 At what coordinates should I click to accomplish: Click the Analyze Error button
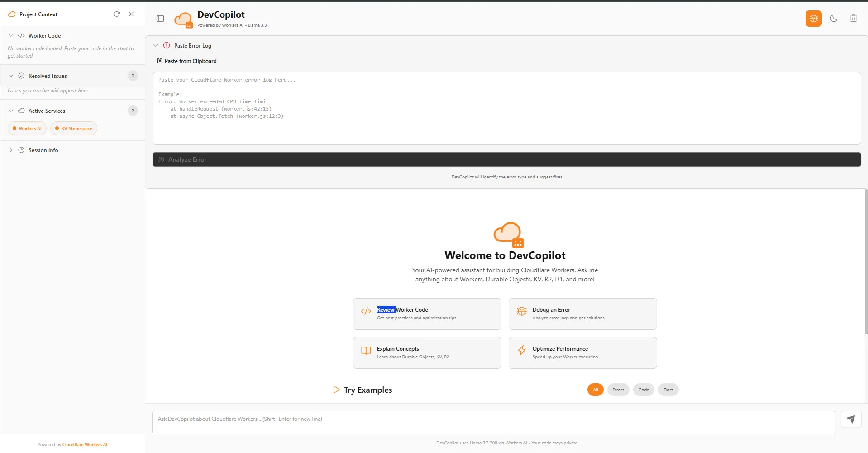506,159
